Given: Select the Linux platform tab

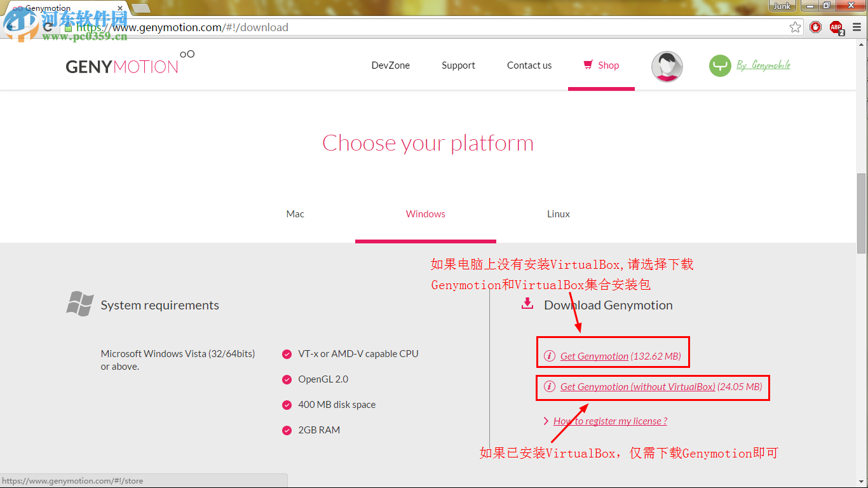Looking at the screenshot, I should click(x=559, y=214).
